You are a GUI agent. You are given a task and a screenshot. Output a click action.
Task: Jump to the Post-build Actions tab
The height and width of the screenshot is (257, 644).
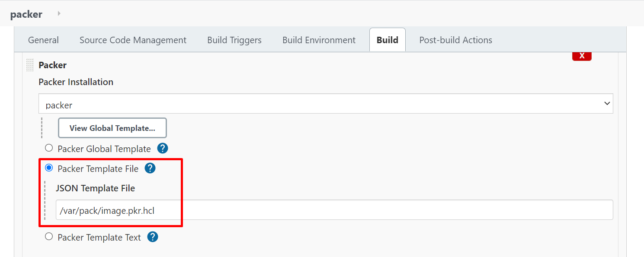[x=456, y=40]
